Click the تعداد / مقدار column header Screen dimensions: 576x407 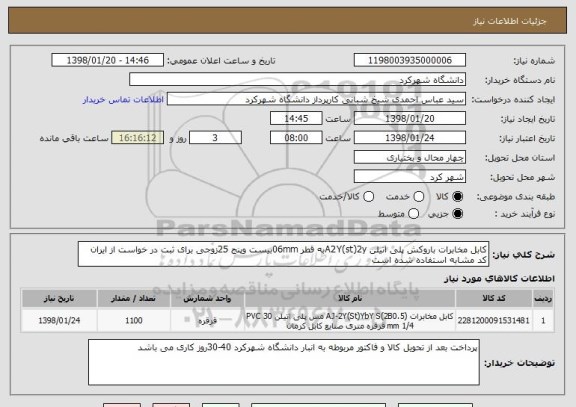pyautogui.click(x=134, y=298)
